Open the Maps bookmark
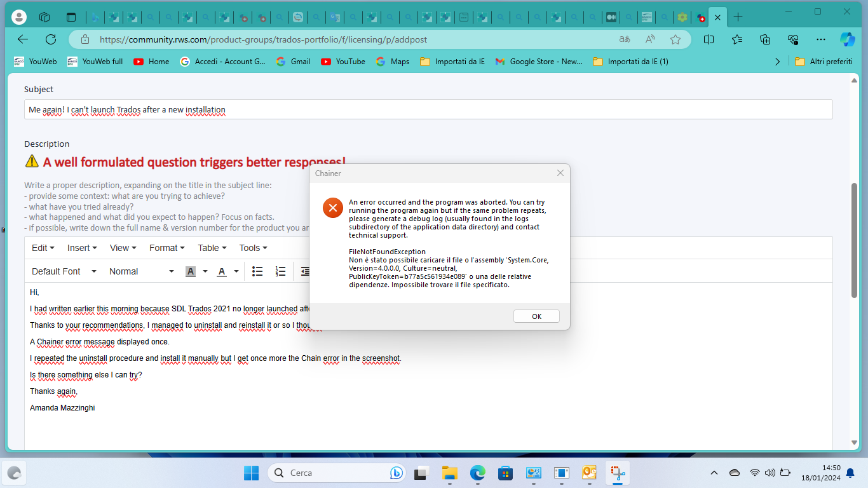Screen dimensions: 868x488 [393, 62]
